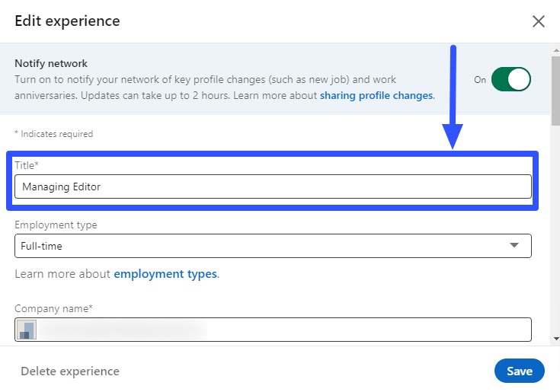Screen dimensions: 560x392
Task: Save the experience changes
Action: (x=519, y=371)
